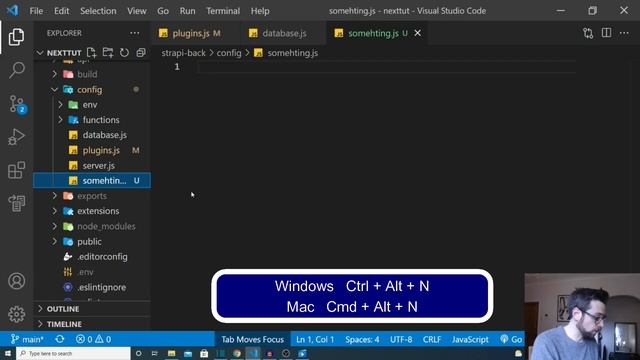Open the Manage gear icon
This screenshot has height=360, width=640.
tap(16, 314)
